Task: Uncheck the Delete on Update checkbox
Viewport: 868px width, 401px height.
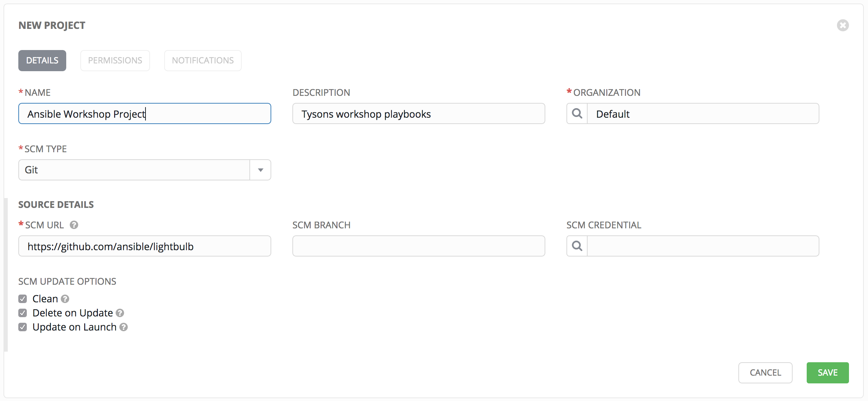Action: [23, 313]
